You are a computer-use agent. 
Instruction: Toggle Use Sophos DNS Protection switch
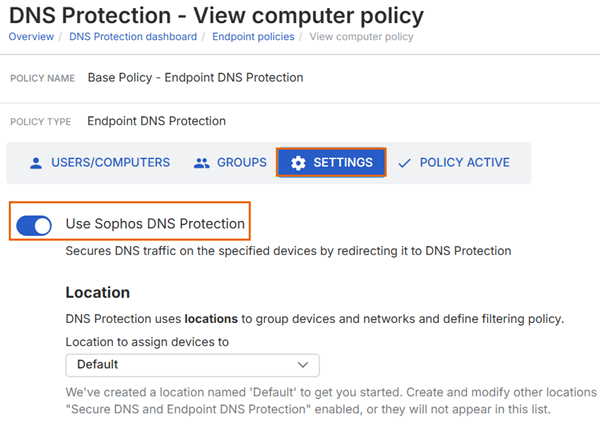(34, 225)
